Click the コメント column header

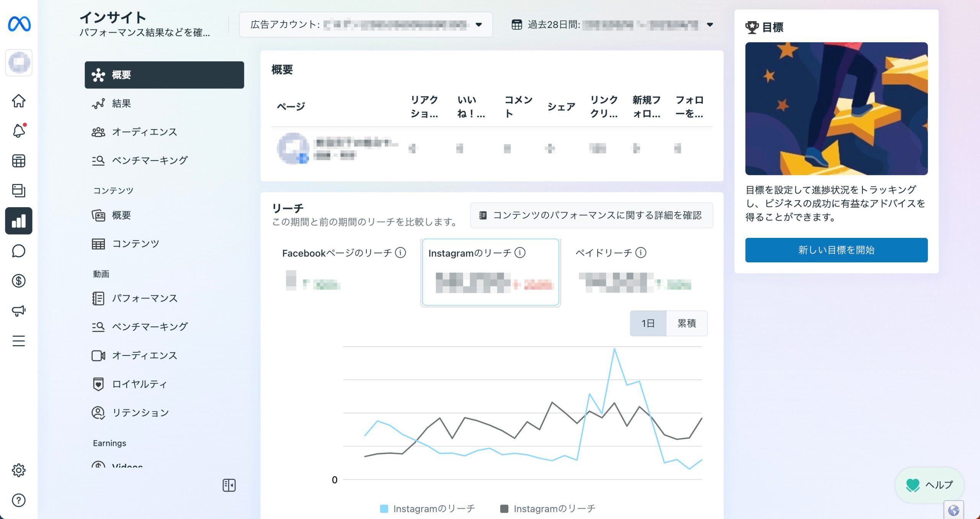pyautogui.click(x=519, y=106)
